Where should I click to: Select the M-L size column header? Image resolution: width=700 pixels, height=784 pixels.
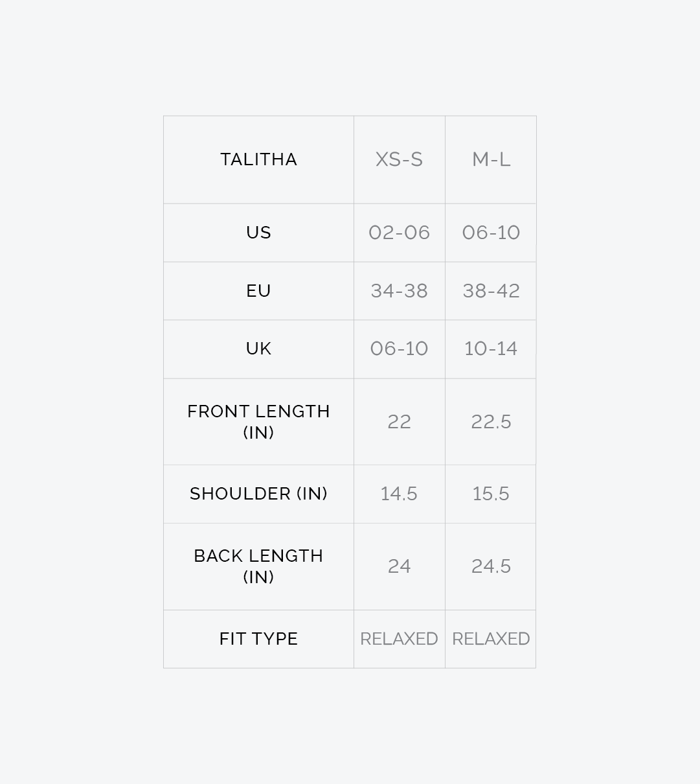pos(491,159)
